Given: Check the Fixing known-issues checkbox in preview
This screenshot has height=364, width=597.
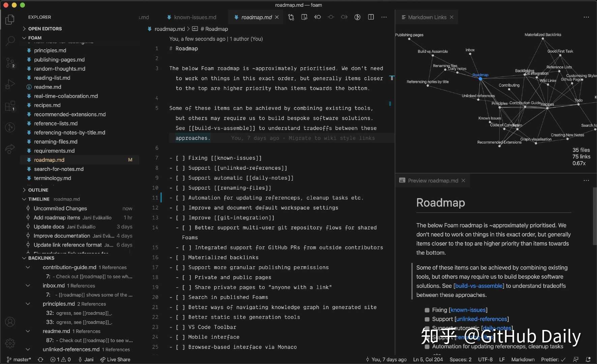Looking at the screenshot, I should (427, 310).
